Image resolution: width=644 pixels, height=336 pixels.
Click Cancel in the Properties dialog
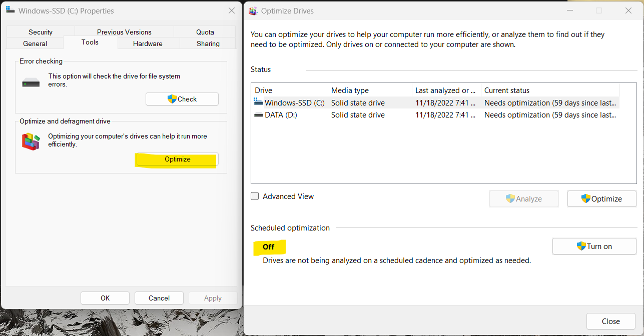159,298
